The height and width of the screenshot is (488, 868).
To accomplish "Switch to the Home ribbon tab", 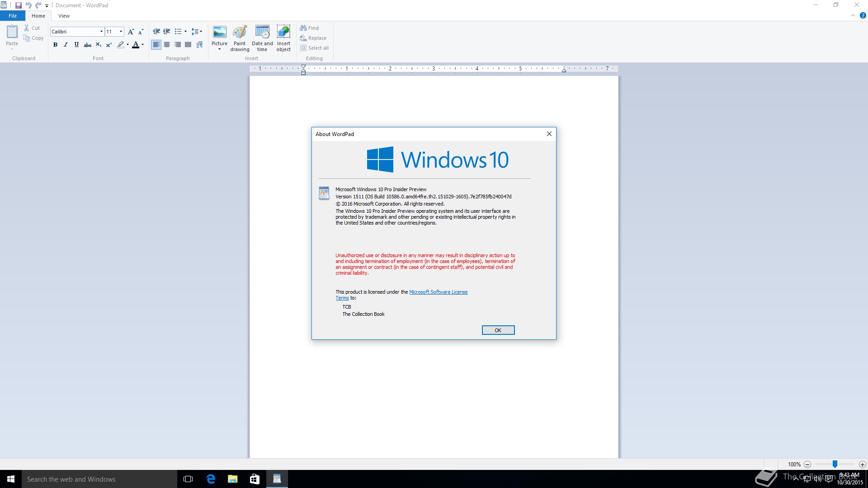I will tap(38, 16).
